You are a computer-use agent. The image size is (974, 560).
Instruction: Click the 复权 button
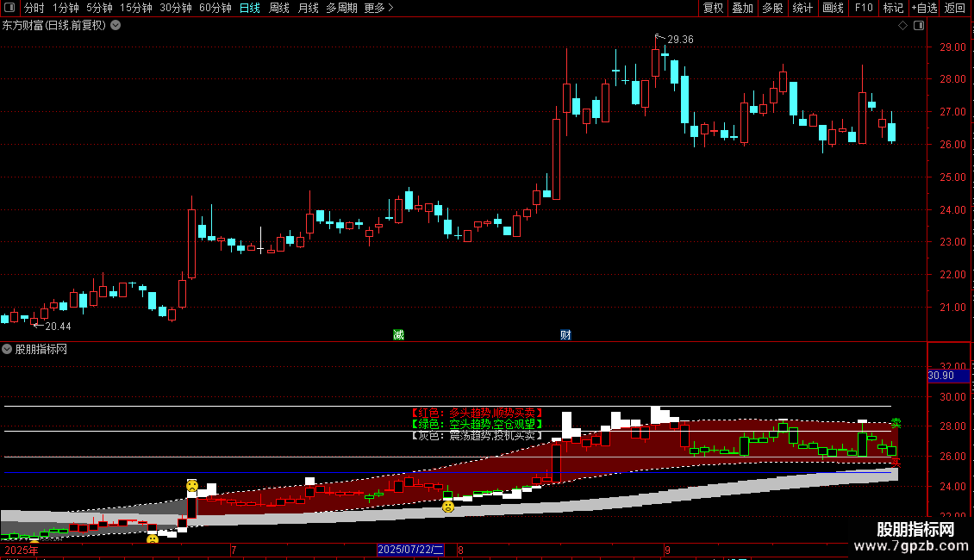713,8
